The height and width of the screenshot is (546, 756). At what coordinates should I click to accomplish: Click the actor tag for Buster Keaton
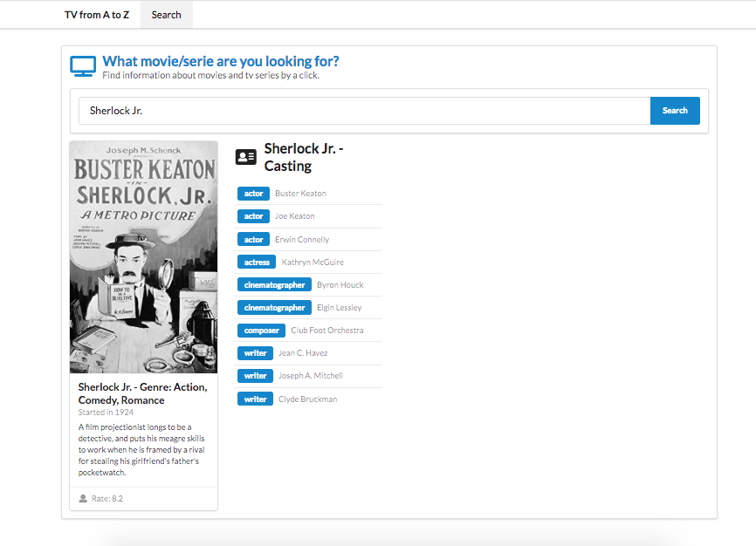254,194
